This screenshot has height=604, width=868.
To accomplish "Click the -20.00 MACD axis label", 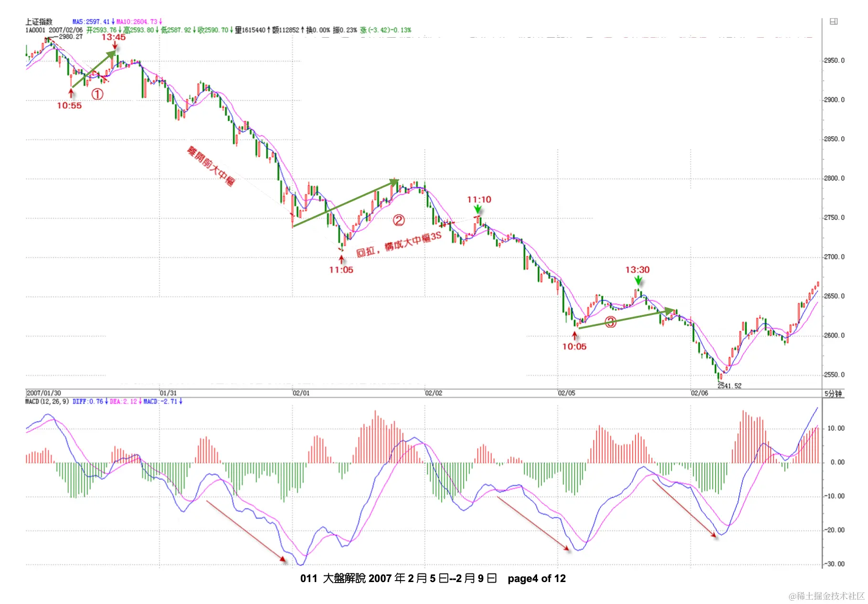I will 835,530.
